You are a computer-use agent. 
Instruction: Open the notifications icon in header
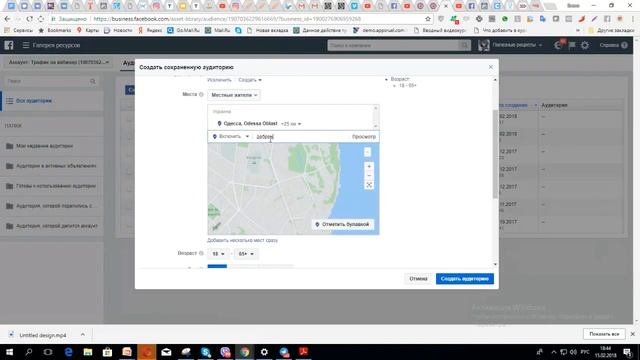point(559,45)
